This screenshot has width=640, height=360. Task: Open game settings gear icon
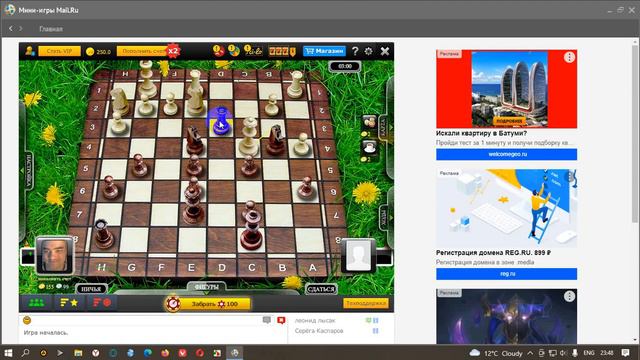[x=369, y=51]
